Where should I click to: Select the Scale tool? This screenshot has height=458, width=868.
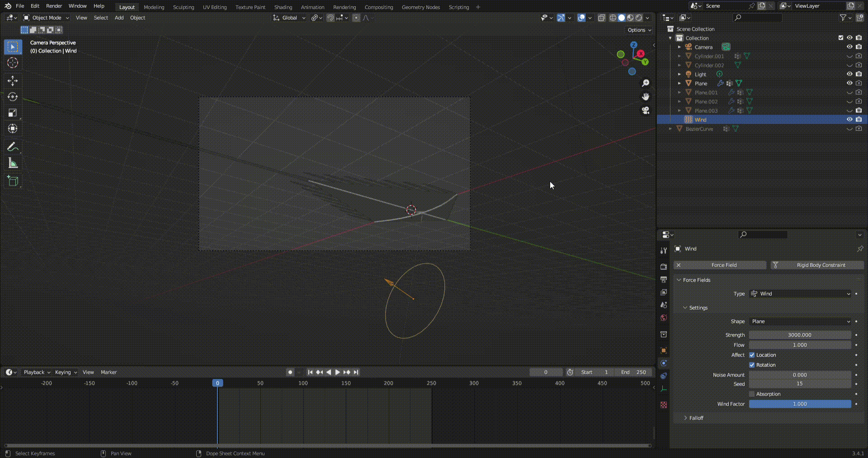tap(13, 113)
